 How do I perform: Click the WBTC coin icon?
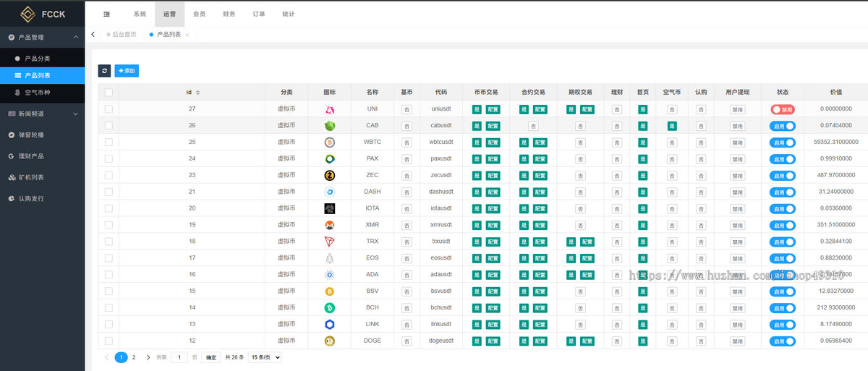pos(330,142)
